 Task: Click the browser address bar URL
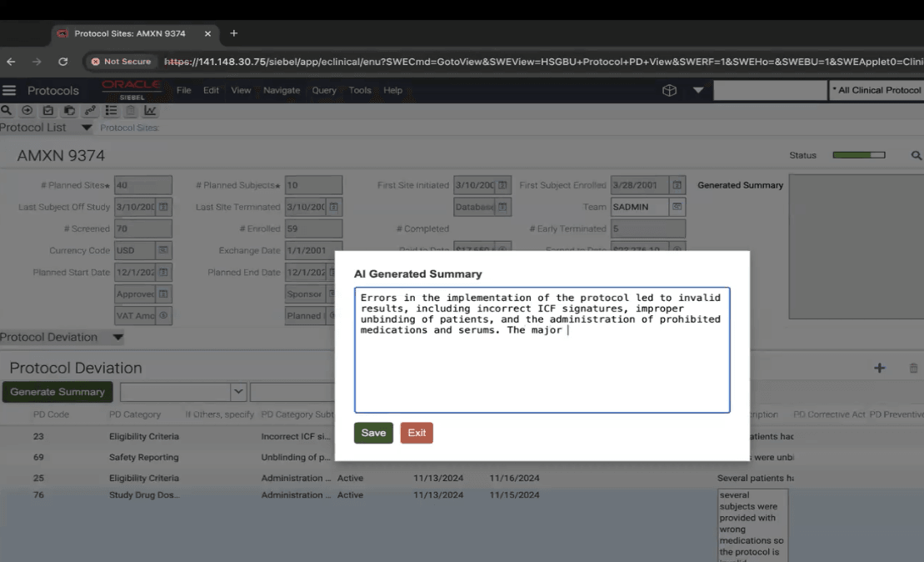(x=542, y=62)
